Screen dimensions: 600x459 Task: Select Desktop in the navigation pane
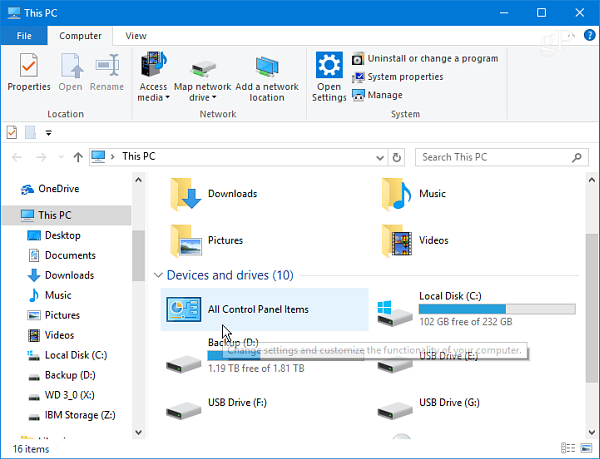click(x=54, y=236)
